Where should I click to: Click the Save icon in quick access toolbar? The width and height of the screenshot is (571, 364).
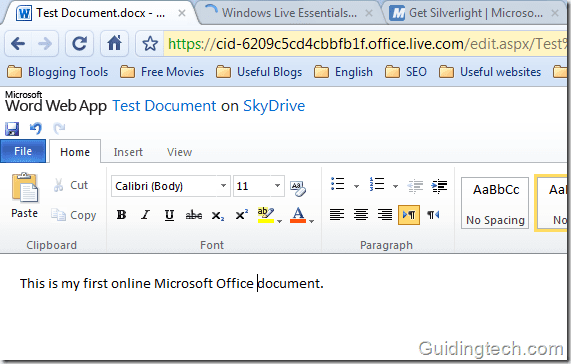point(12,129)
